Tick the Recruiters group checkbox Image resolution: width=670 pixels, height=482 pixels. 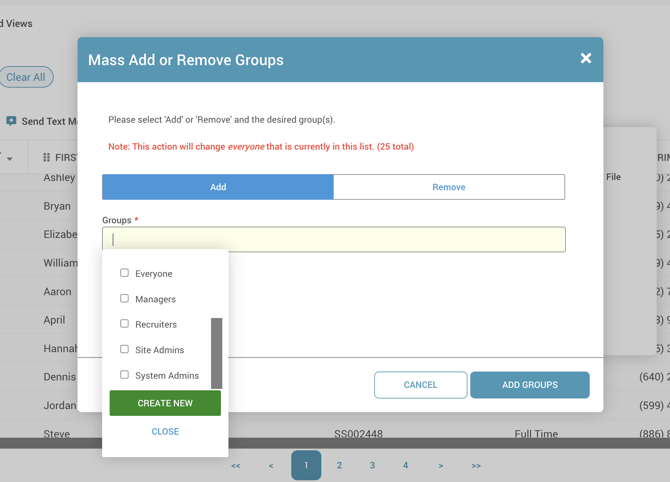click(x=125, y=324)
